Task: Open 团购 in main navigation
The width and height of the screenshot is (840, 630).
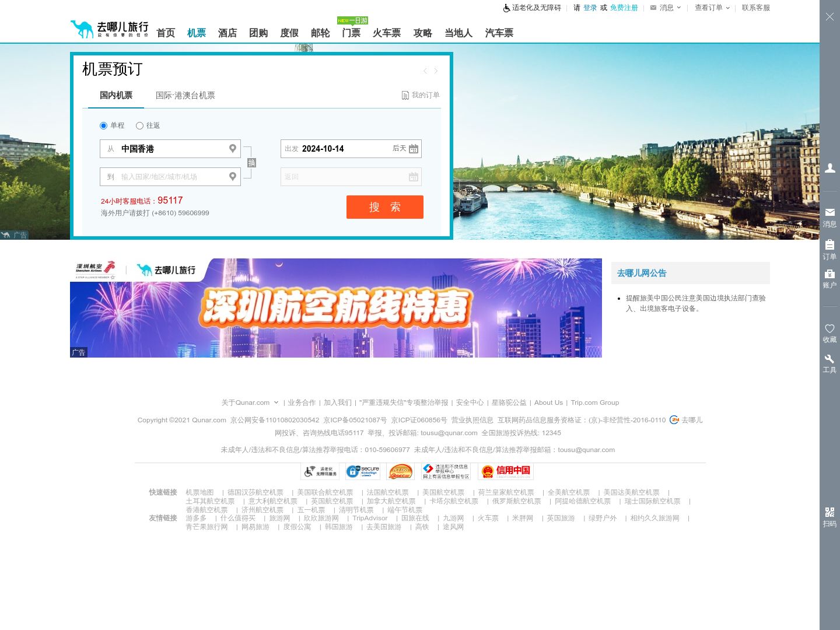Action: tap(258, 33)
